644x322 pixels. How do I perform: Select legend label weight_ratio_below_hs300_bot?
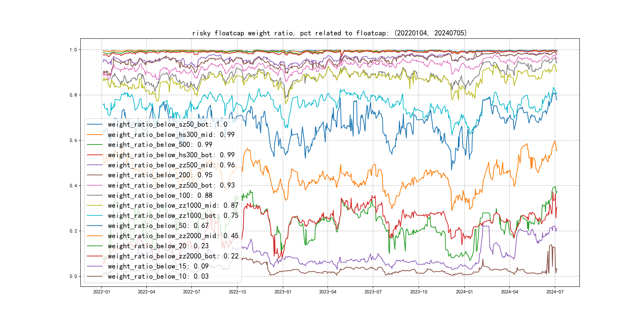click(171, 155)
